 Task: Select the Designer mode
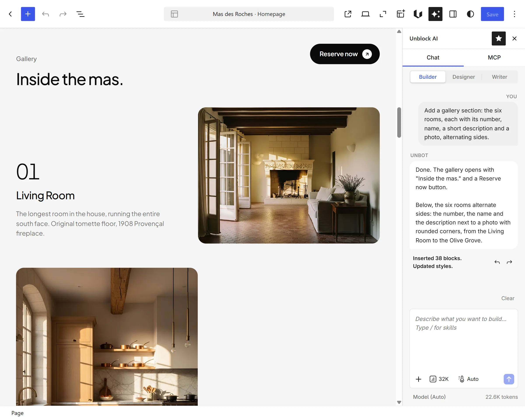464,77
